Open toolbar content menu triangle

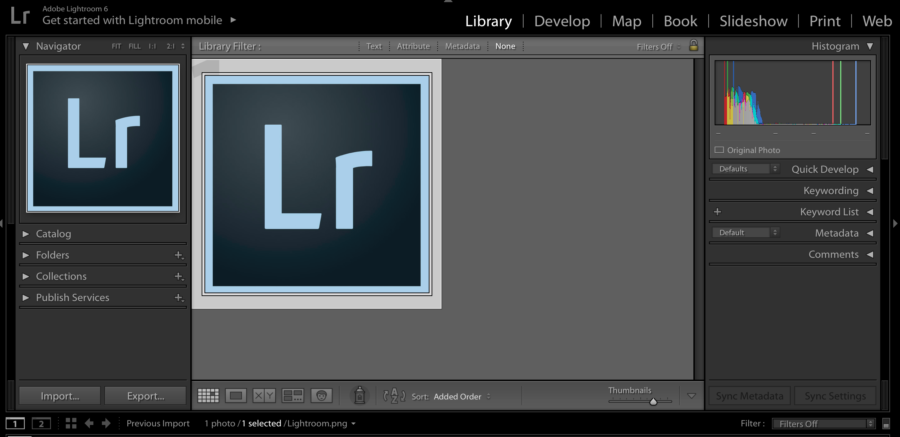pyautogui.click(x=692, y=396)
